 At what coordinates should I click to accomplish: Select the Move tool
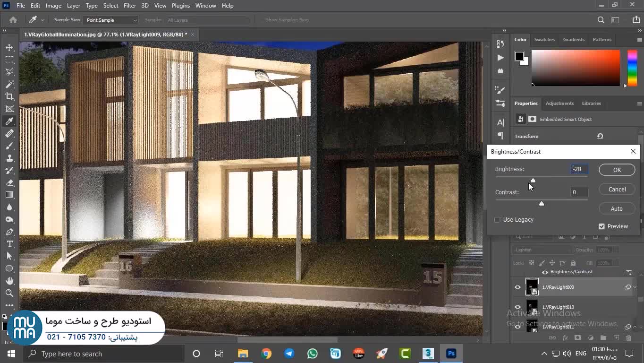(x=9, y=48)
